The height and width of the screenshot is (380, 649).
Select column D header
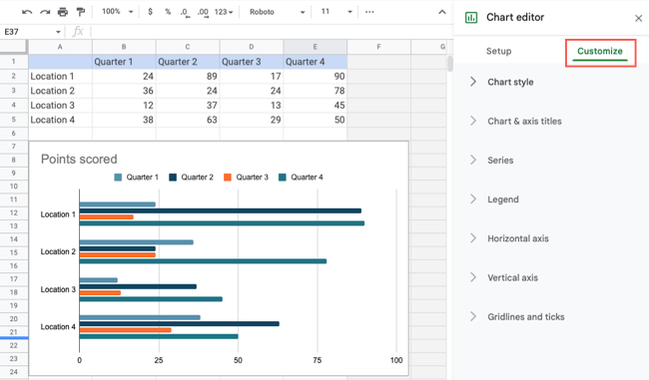point(251,47)
